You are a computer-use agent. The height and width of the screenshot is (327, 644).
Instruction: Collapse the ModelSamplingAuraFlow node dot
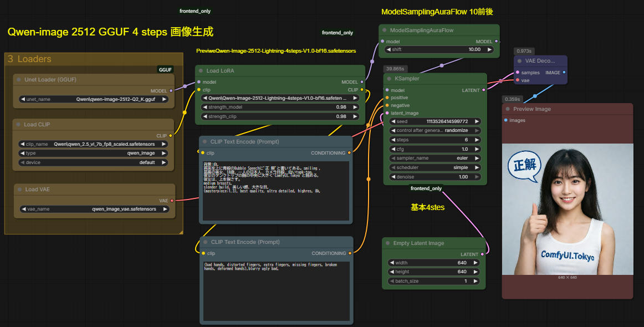click(x=384, y=30)
